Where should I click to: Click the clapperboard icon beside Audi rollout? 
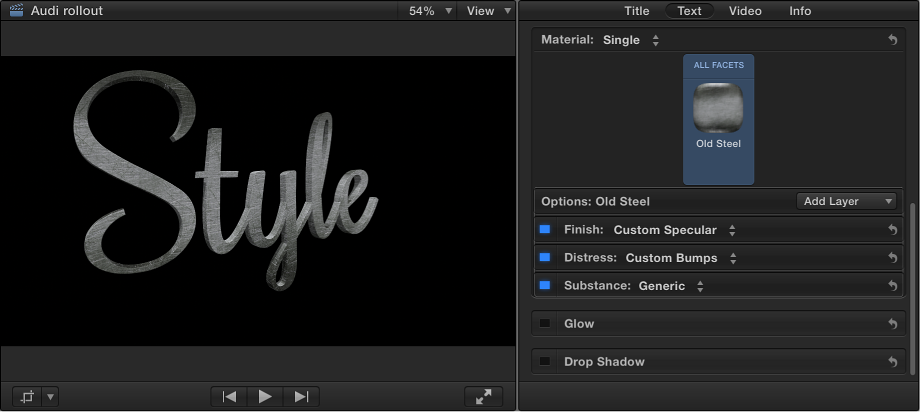[16, 11]
